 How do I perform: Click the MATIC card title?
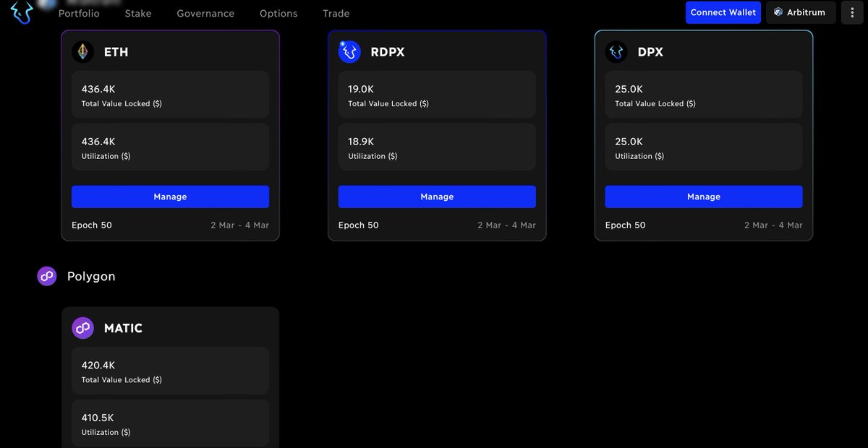[123, 328]
